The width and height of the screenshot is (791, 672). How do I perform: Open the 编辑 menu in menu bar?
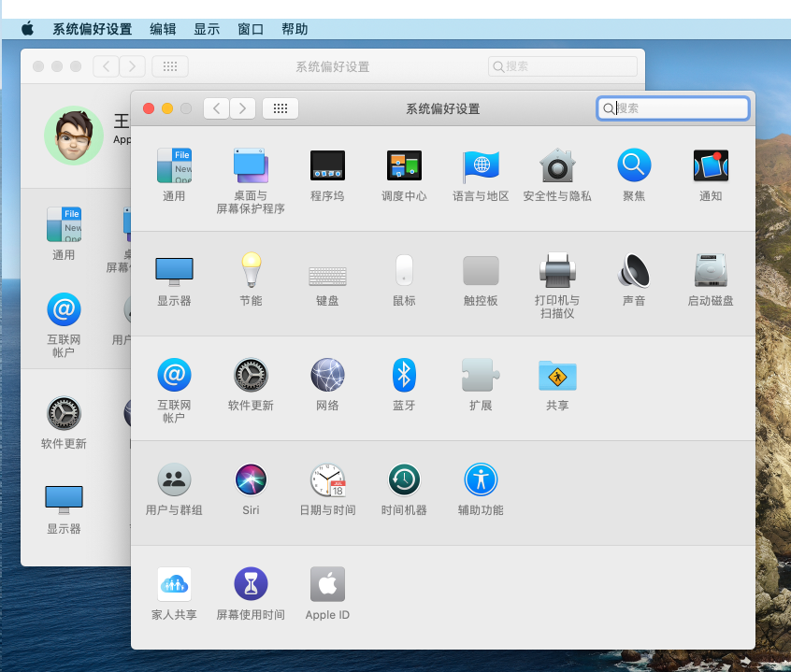coord(163,29)
